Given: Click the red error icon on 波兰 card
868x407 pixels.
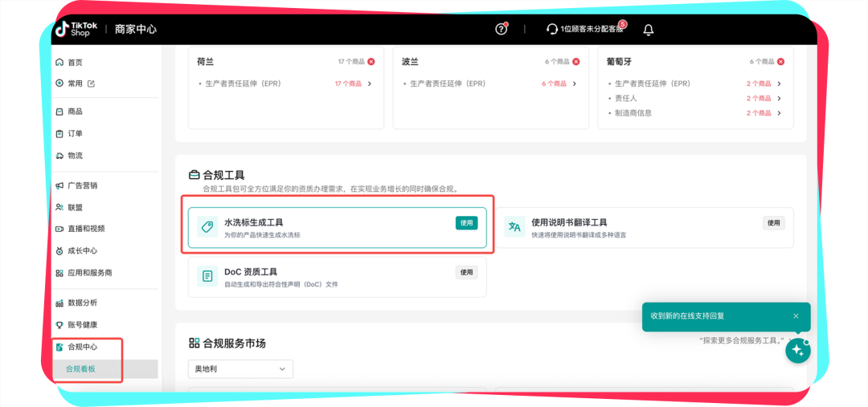Looking at the screenshot, I should tap(576, 61).
